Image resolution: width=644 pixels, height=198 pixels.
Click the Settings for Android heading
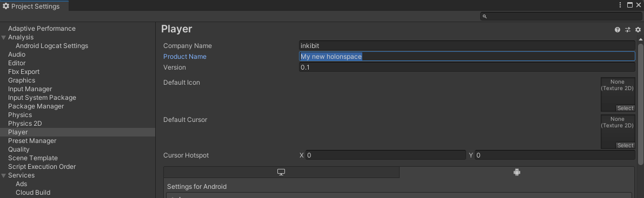(x=197, y=187)
